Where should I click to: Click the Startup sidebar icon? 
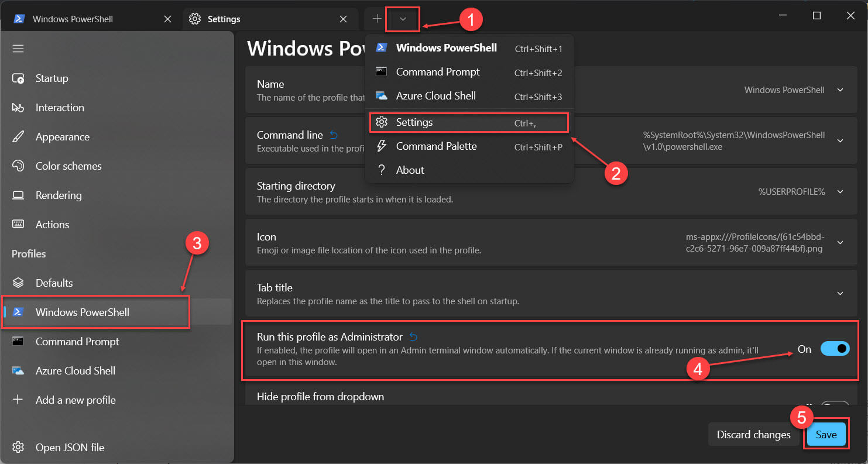(x=18, y=78)
